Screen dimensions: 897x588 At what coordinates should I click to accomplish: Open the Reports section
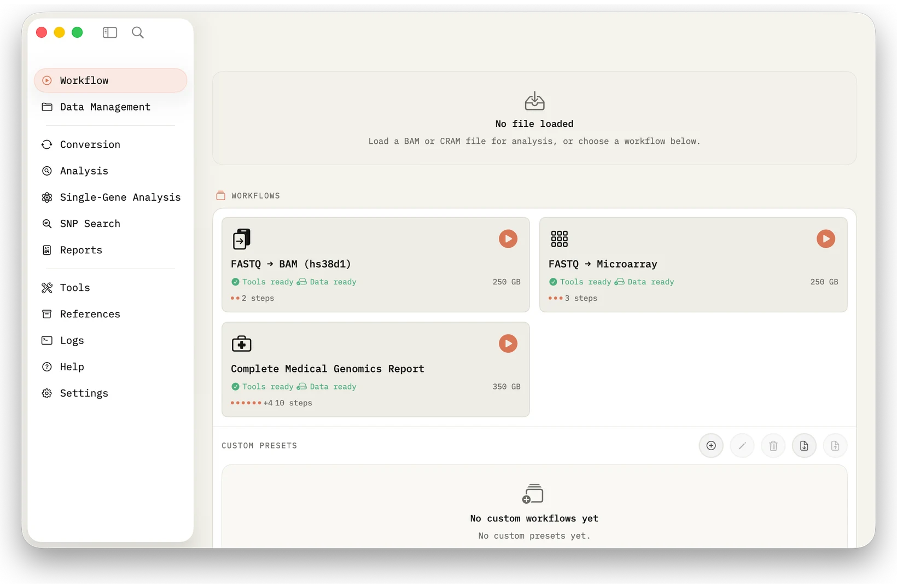point(110,250)
